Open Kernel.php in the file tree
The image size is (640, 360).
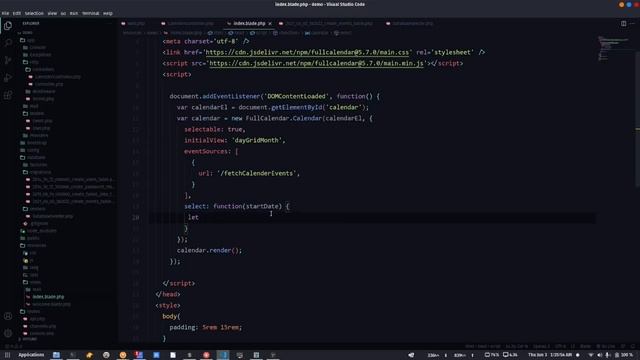(x=40, y=99)
